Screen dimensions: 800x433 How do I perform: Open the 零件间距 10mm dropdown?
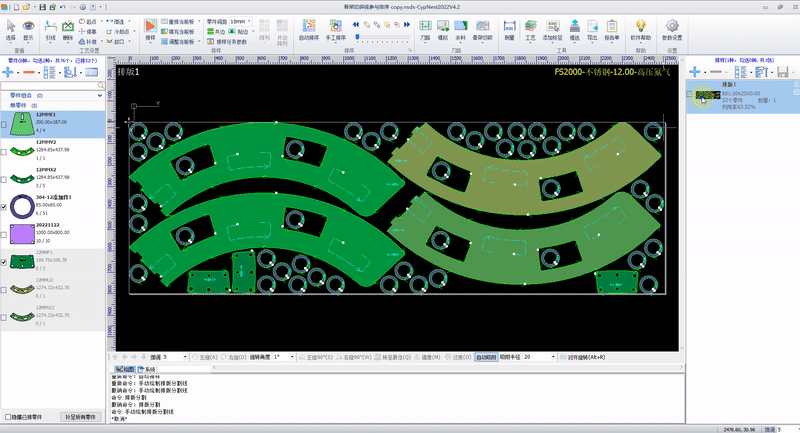pyautogui.click(x=249, y=21)
